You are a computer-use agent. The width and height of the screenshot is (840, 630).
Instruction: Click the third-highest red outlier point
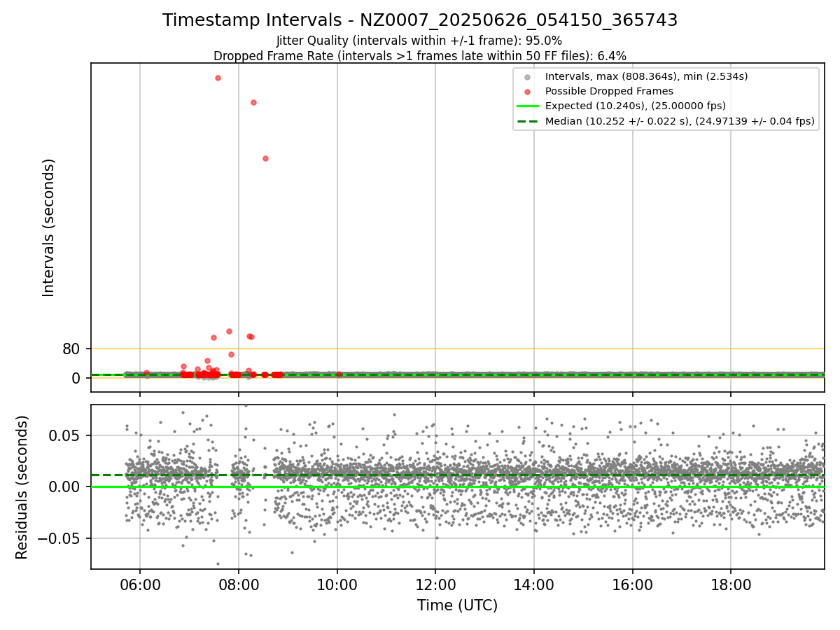point(265,158)
